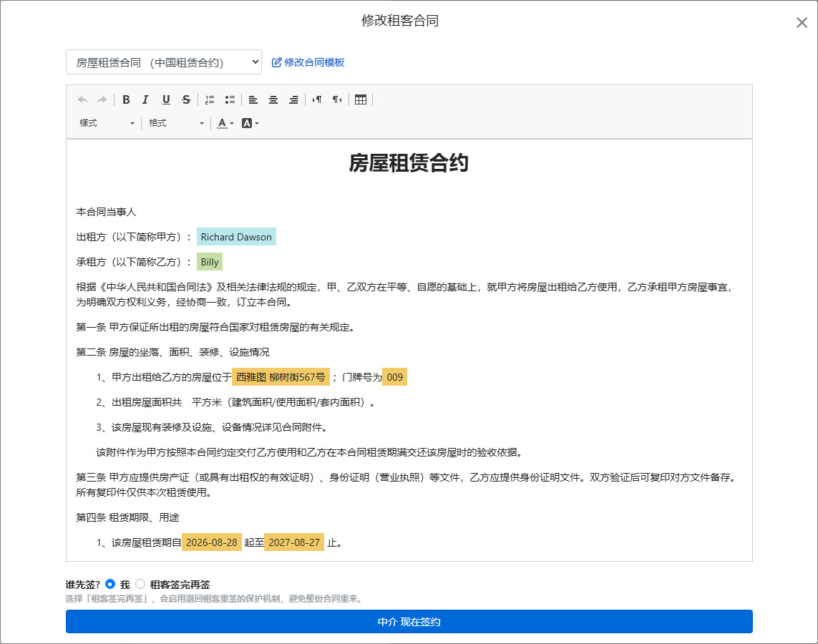Open the 樣式 styles dropdown
Image resolution: width=818 pixels, height=644 pixels.
tap(107, 123)
